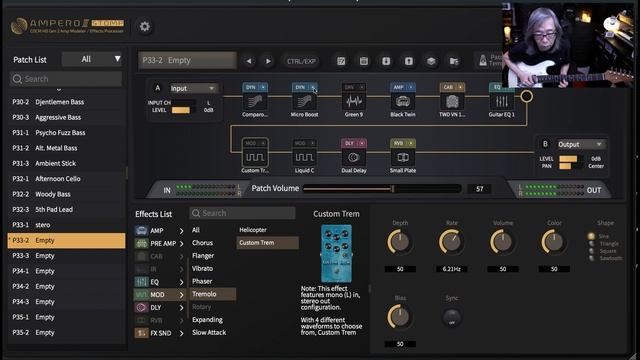
Task: Select the Green 9 drive block icon
Action: point(353,101)
